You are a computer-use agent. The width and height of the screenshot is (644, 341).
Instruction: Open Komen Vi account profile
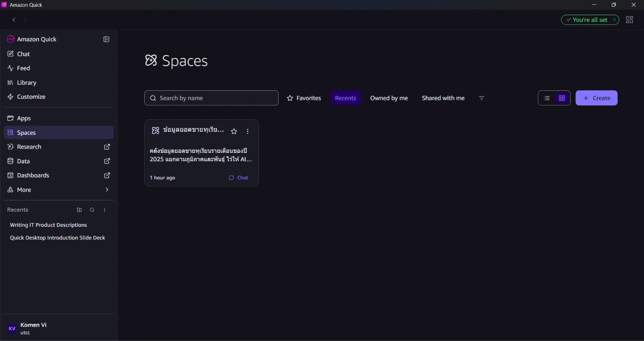click(x=59, y=328)
